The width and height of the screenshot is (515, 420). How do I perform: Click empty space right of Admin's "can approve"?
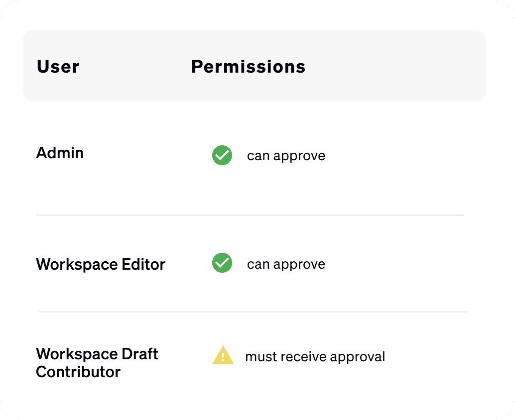[398, 156]
